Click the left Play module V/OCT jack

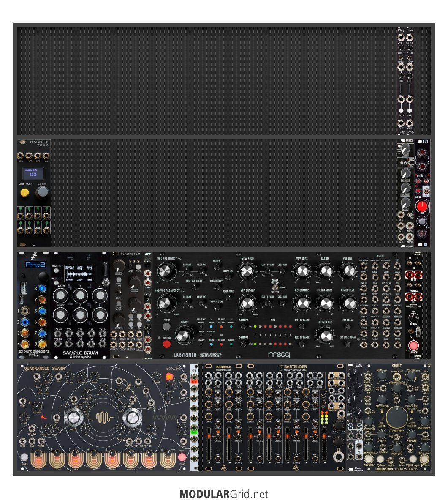pyautogui.click(x=401, y=38)
